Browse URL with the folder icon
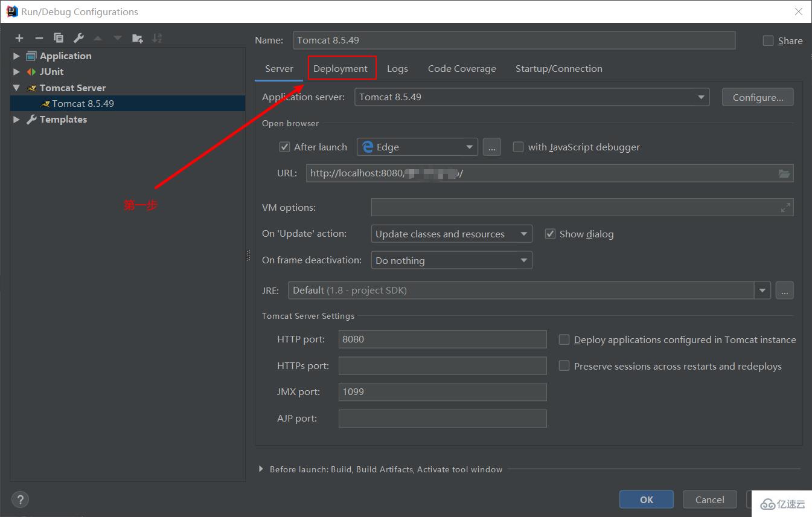The width and height of the screenshot is (812, 517). 784,173
